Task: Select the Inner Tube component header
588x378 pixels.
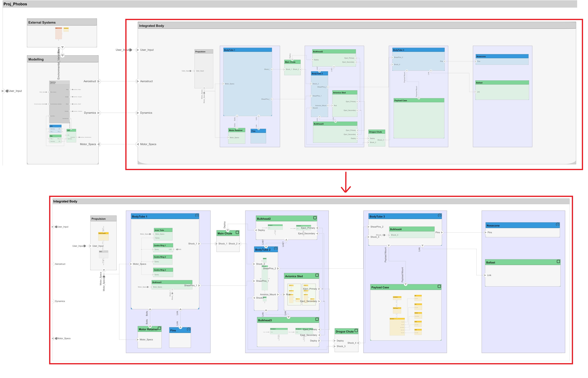Action: pyautogui.click(x=163, y=230)
